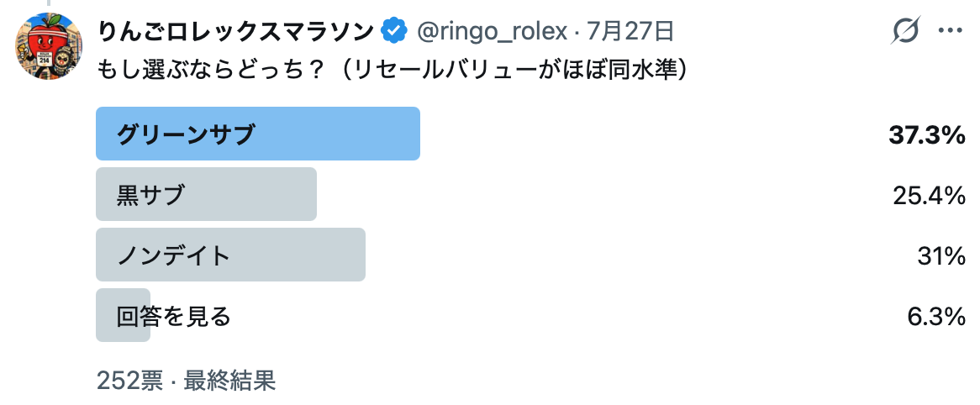Click the @ringo_rolex handle

[492, 30]
